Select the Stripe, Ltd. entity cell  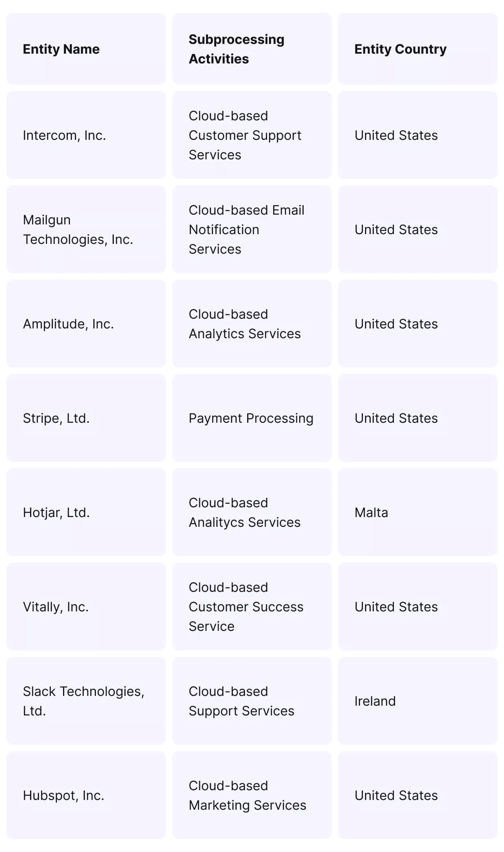pyautogui.click(x=86, y=418)
